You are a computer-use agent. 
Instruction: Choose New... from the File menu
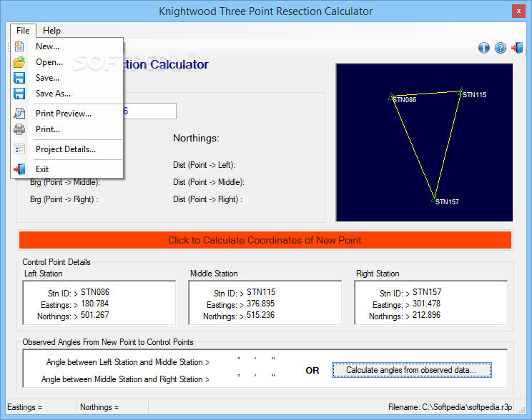pos(66,46)
